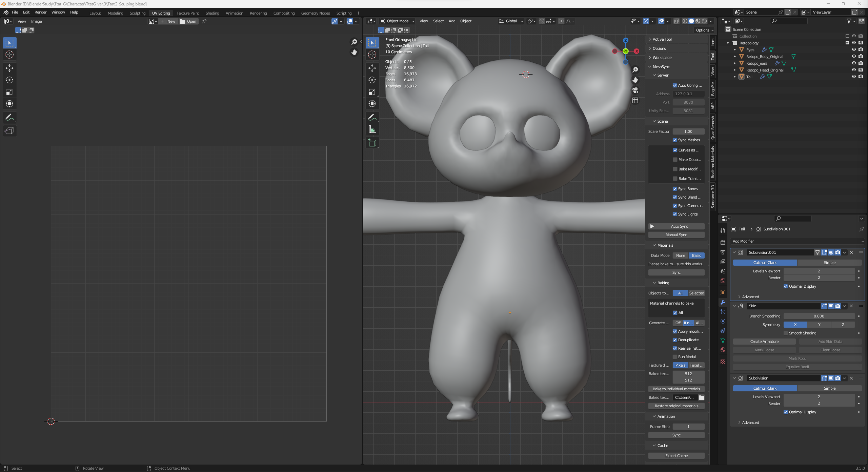The width and height of the screenshot is (868, 472).
Task: Click the Create Armature button
Action: point(764,342)
